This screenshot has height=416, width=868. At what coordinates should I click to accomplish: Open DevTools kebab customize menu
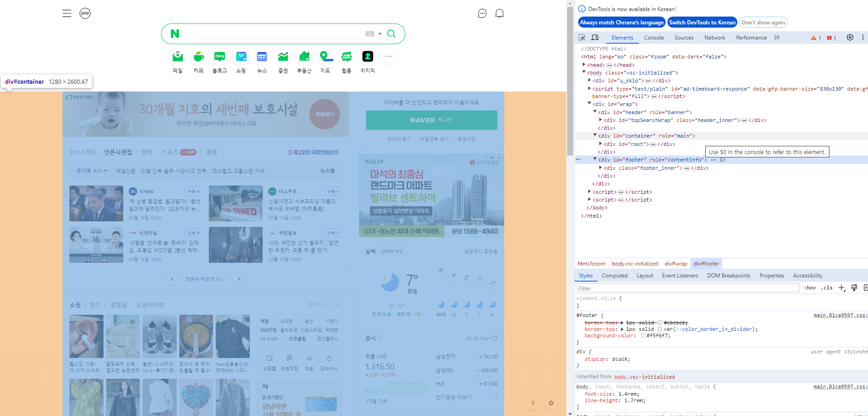click(862, 37)
